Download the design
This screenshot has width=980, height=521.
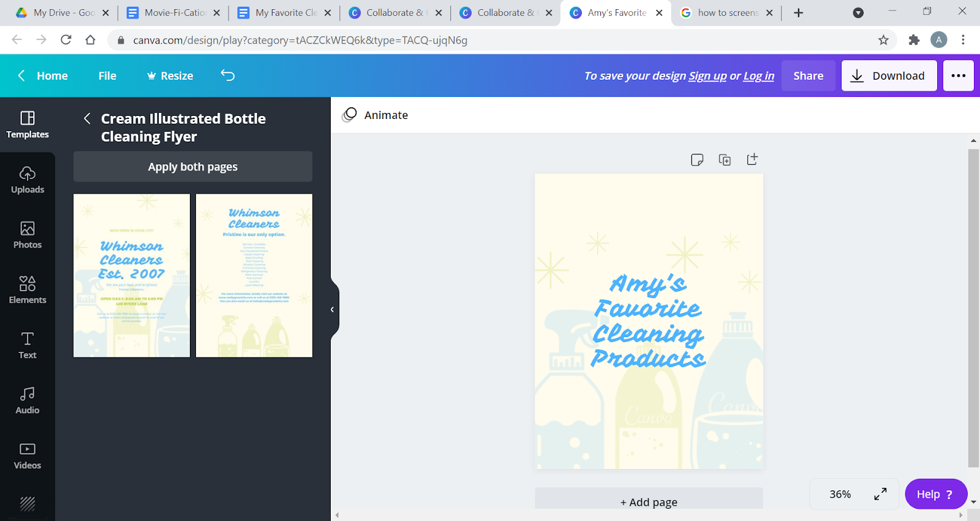(x=889, y=75)
